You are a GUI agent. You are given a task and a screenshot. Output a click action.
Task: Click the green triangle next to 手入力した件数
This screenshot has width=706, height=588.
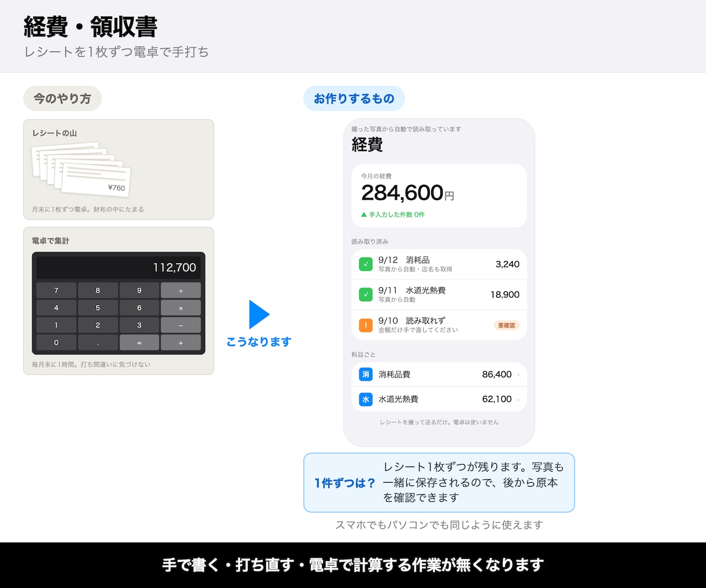(364, 215)
